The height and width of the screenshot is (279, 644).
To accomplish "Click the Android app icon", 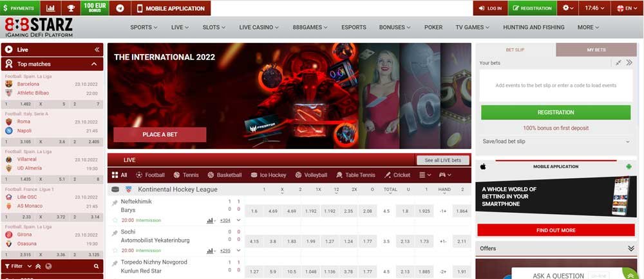I will 629,166.
